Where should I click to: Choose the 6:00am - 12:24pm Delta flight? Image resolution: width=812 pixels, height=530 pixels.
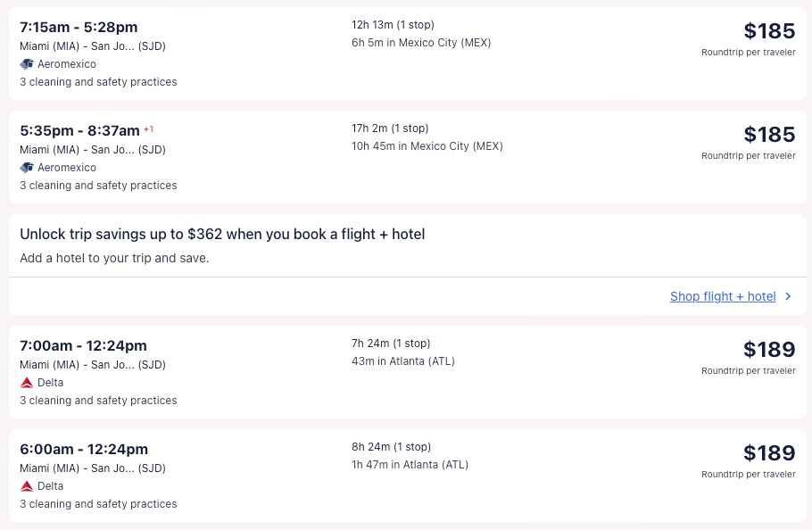(83, 450)
